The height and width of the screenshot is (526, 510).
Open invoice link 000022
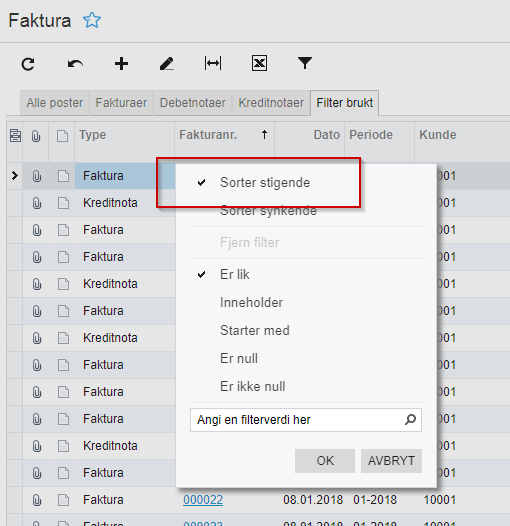[x=203, y=500]
